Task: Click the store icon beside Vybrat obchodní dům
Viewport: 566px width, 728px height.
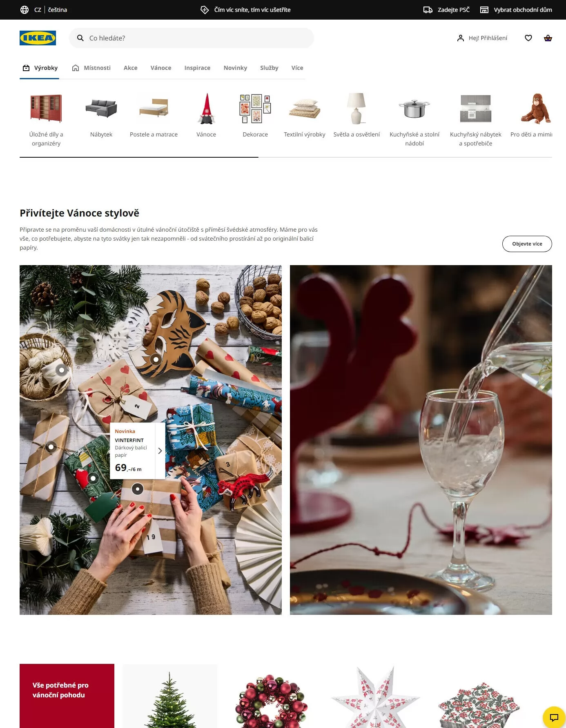Action: [x=484, y=10]
